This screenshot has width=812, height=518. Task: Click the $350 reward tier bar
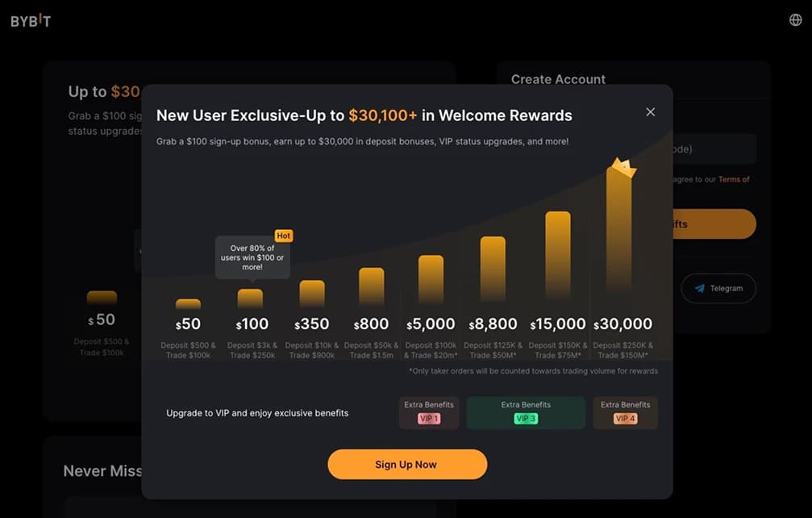click(312, 294)
